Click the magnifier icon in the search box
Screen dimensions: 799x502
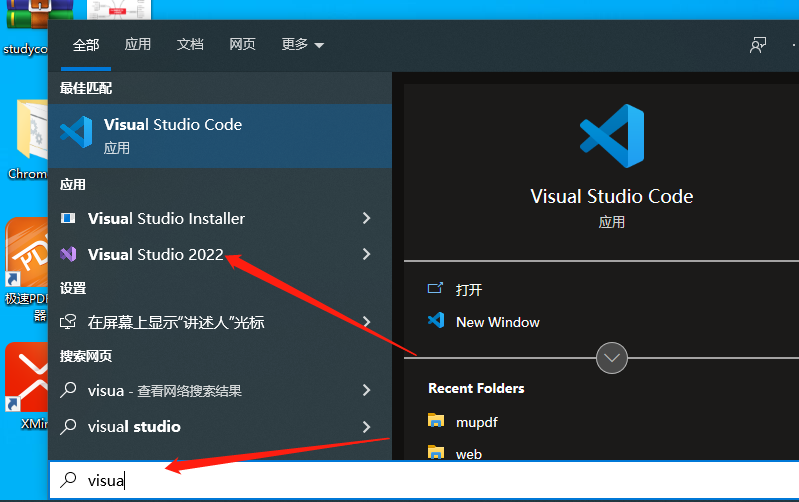(x=68, y=480)
